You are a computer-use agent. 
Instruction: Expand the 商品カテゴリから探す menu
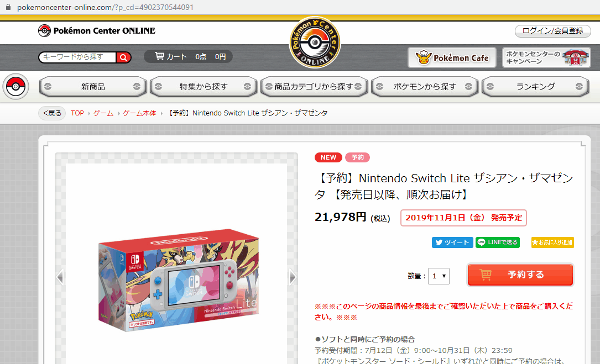click(314, 87)
